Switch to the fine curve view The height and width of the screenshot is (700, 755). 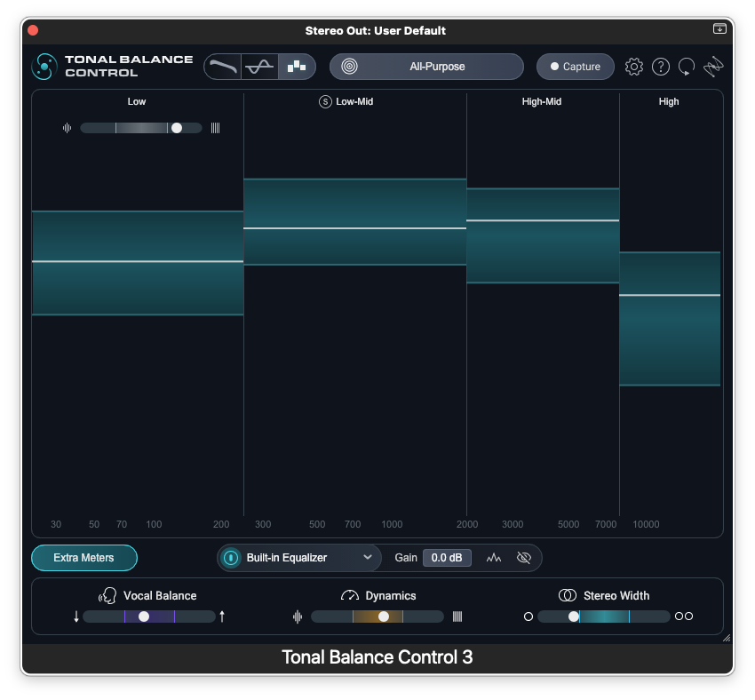click(259, 67)
